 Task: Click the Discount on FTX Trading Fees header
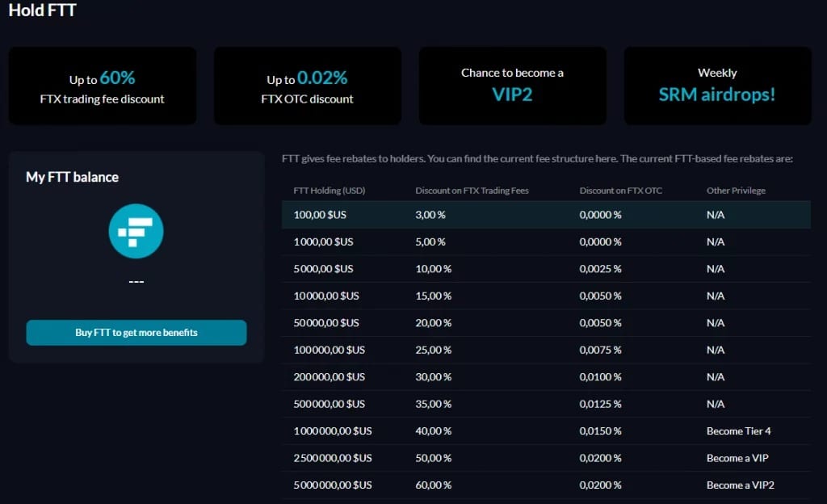472,191
